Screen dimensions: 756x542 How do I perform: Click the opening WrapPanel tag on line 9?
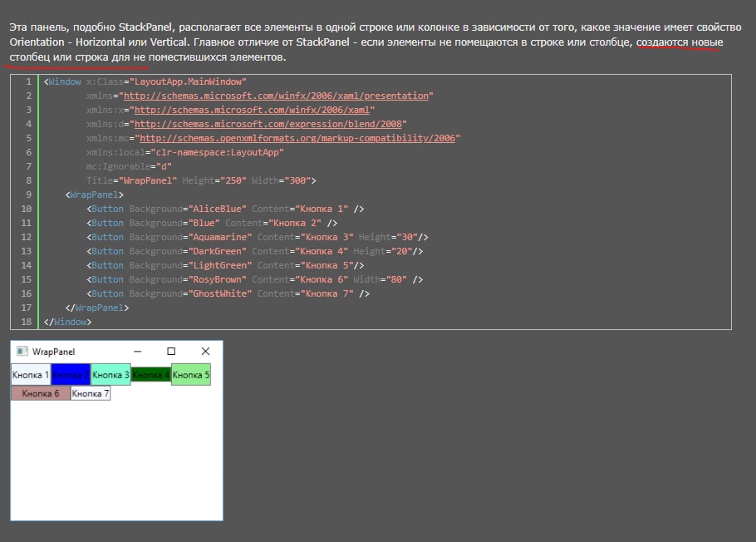[x=94, y=195]
